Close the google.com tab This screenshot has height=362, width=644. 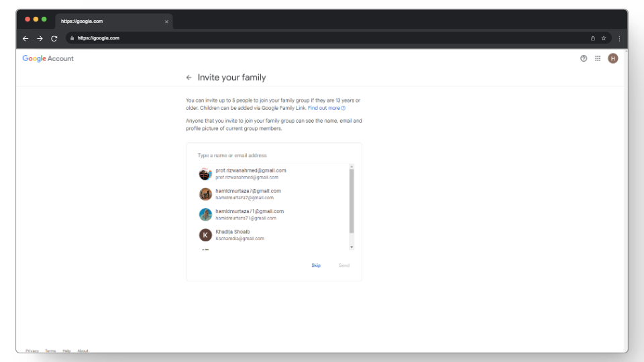point(166,21)
